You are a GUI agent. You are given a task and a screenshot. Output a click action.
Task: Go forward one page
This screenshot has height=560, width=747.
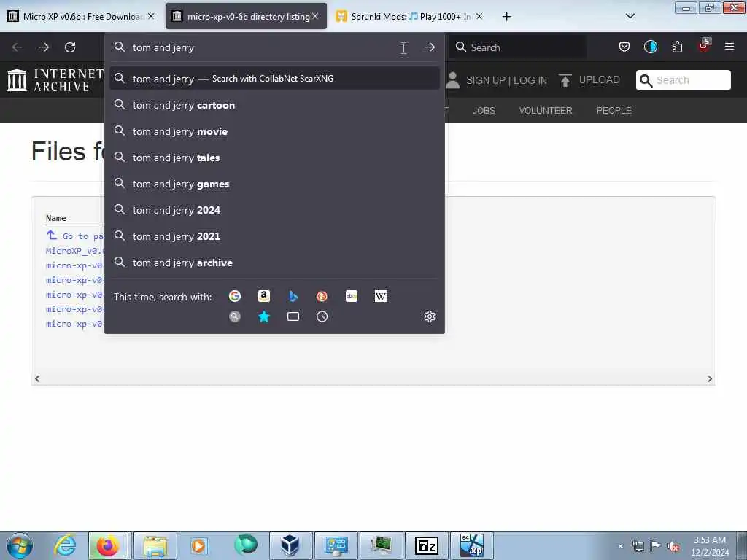pos(43,47)
